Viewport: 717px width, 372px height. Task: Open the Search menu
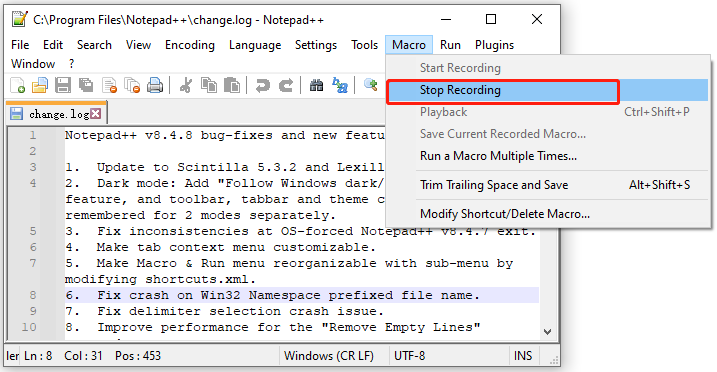coord(94,45)
